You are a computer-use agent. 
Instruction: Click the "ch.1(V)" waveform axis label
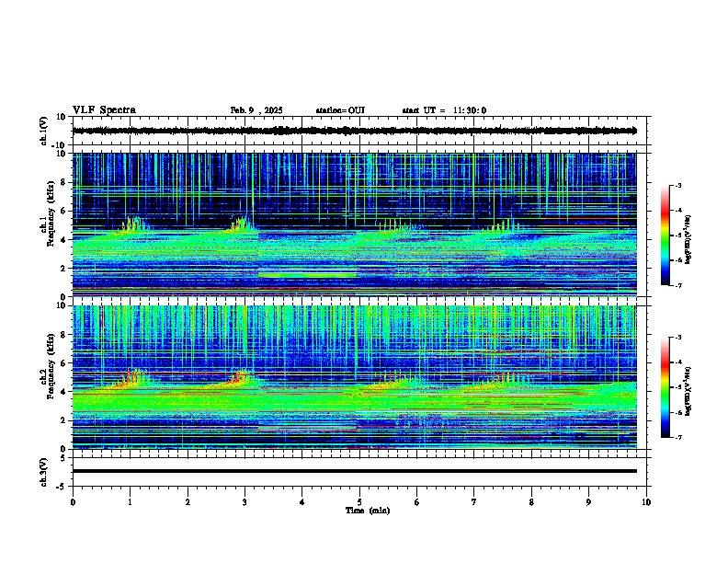coord(44,131)
